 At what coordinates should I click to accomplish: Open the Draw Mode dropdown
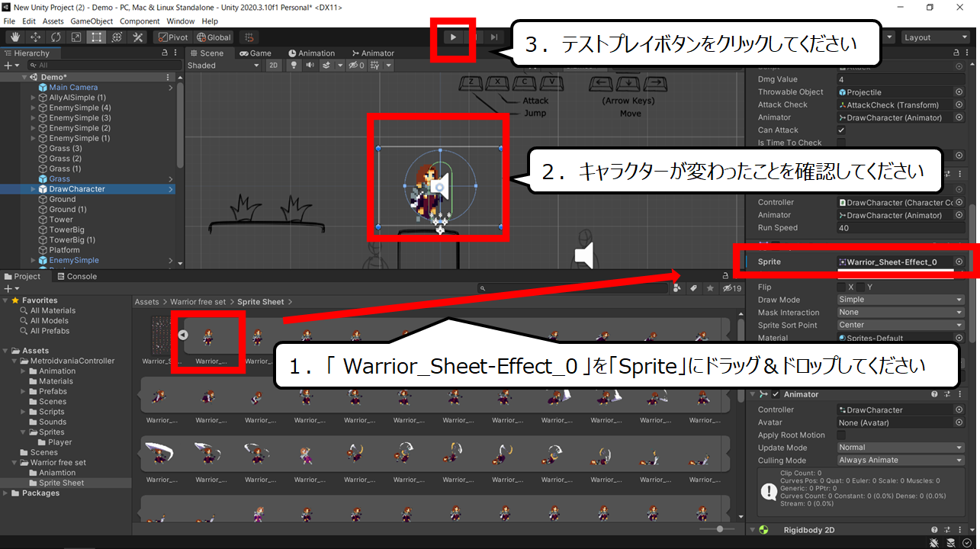(901, 300)
